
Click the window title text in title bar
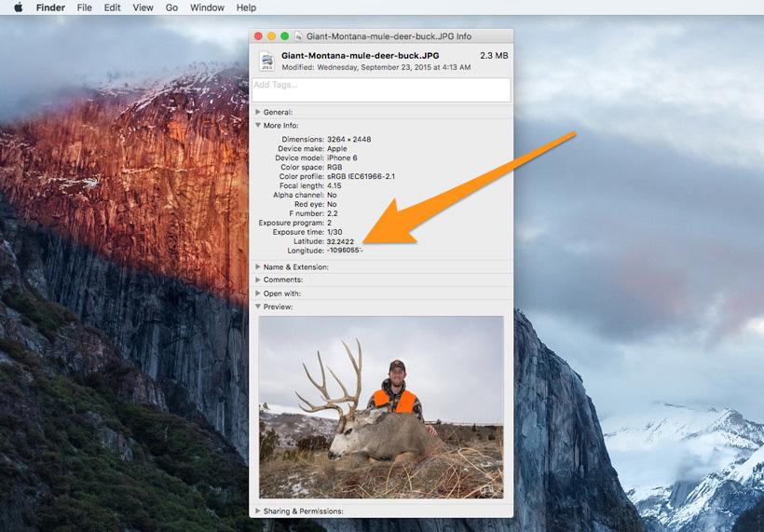pyautogui.click(x=389, y=36)
